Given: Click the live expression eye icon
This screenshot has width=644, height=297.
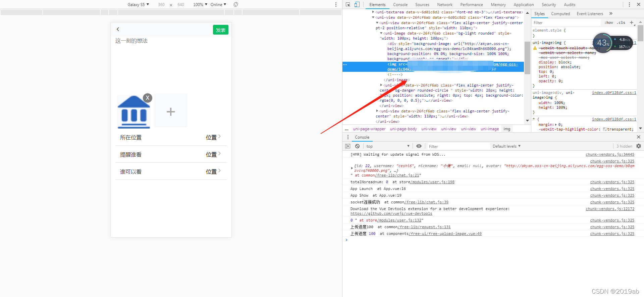Looking at the screenshot, I should (419, 146).
